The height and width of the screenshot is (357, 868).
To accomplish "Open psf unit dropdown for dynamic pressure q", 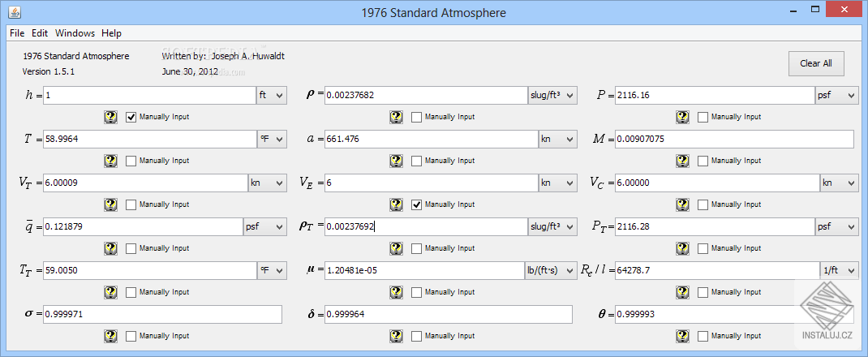I will click(x=265, y=226).
